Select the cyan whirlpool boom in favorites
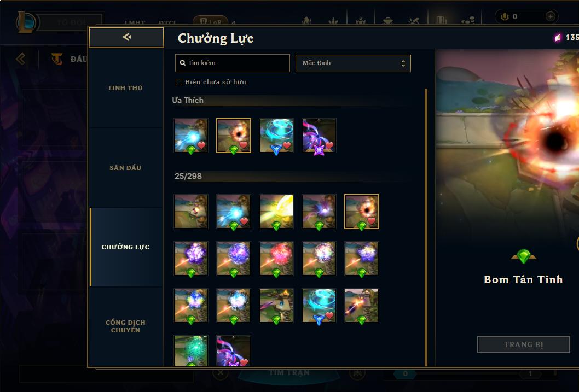The width and height of the screenshot is (579, 392). (x=276, y=136)
